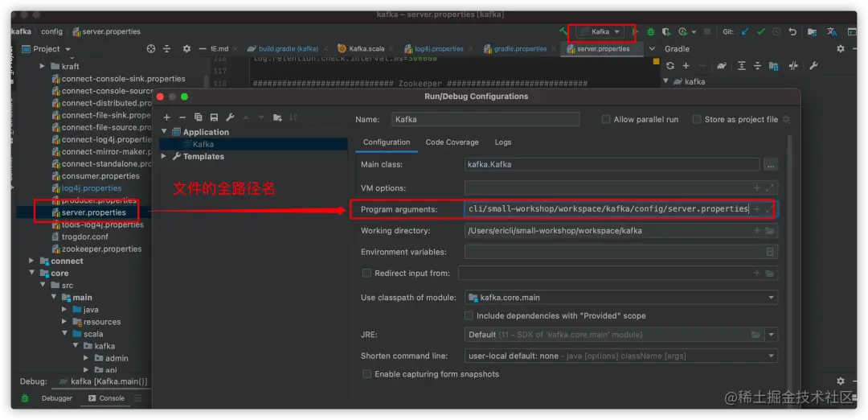Expand the kraft folder
868x420 pixels.
[42, 66]
